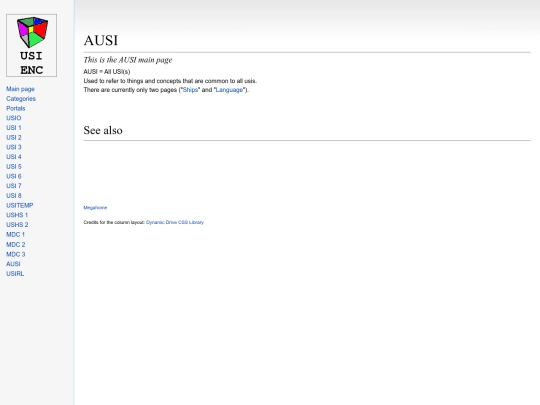Follow the Language link in the text
Image resolution: width=540 pixels, height=405 pixels.
229,90
